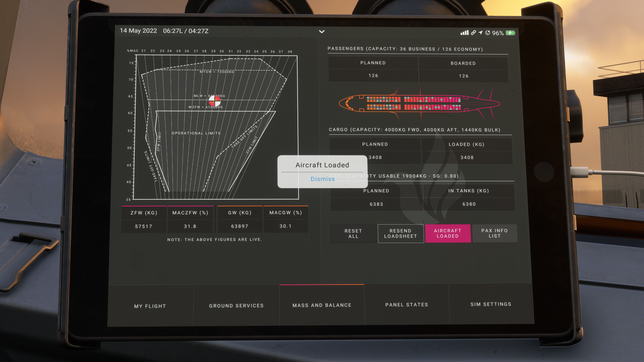Toggle the Aircraft Loaded button
The height and width of the screenshot is (362, 644).
click(447, 233)
